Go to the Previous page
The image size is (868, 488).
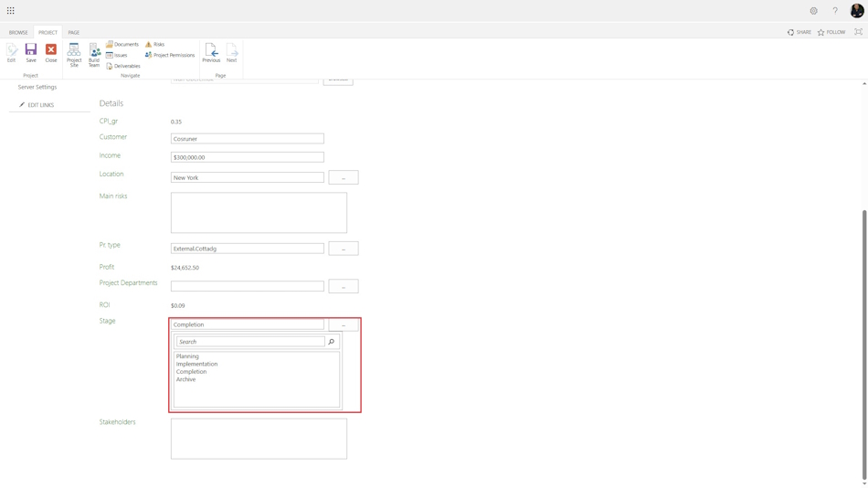coord(211,53)
